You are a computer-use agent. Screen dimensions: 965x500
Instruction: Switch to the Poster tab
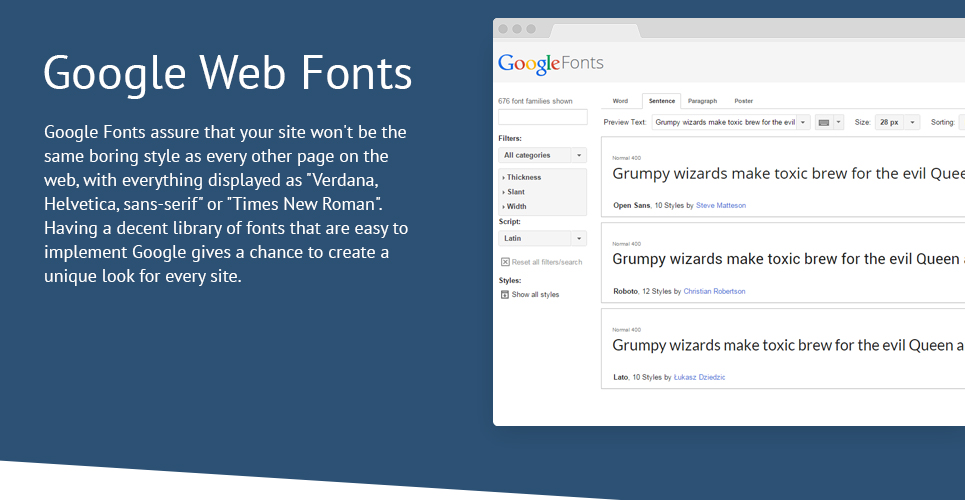(x=743, y=101)
